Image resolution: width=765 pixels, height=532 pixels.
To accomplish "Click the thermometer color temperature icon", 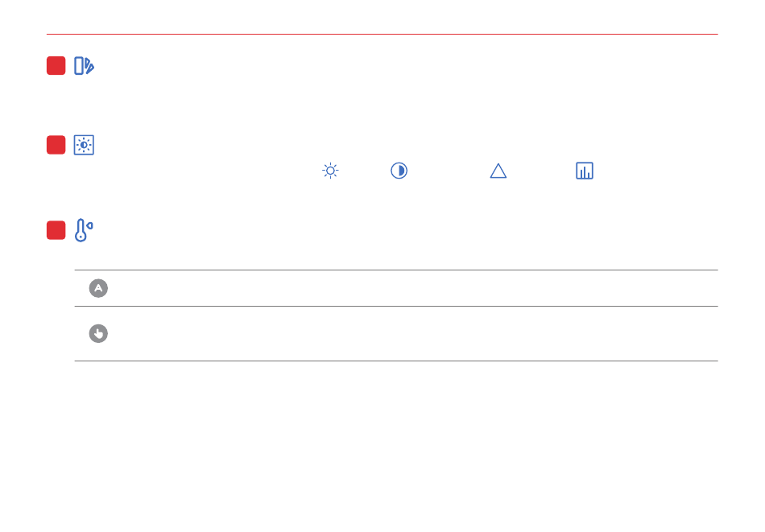I will [84, 230].
